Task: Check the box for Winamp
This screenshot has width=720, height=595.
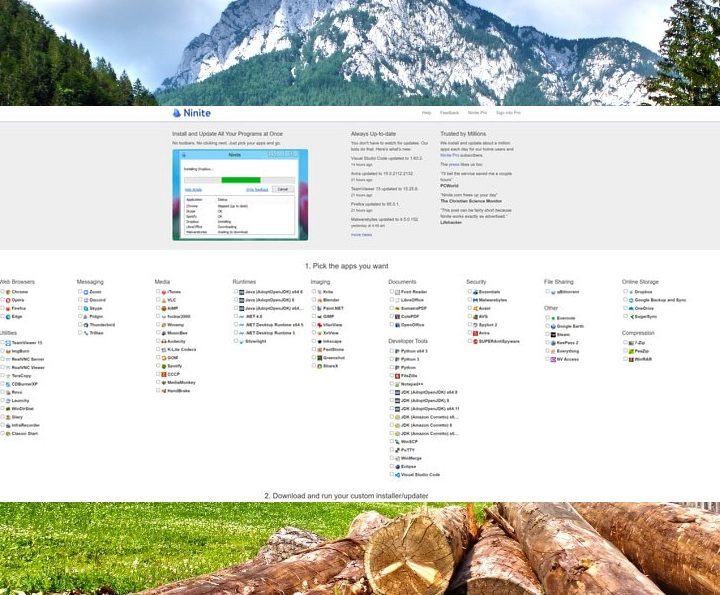Action: coord(158,325)
